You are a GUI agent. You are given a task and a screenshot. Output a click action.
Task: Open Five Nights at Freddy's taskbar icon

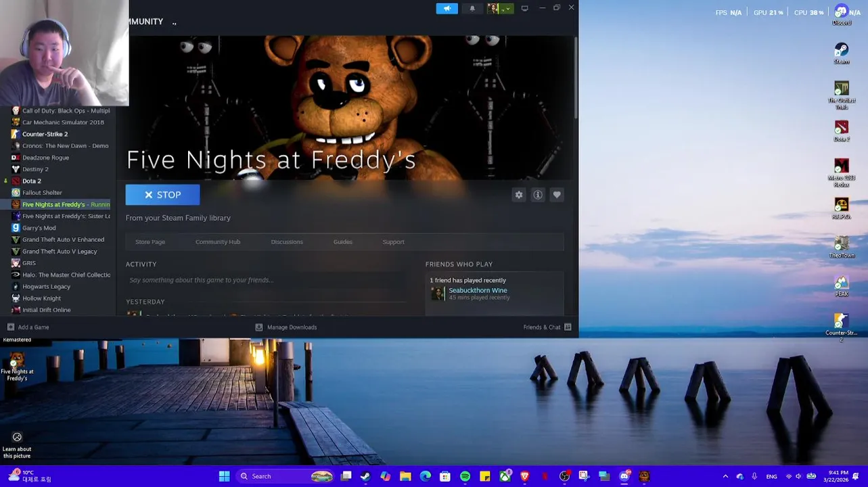point(644,476)
